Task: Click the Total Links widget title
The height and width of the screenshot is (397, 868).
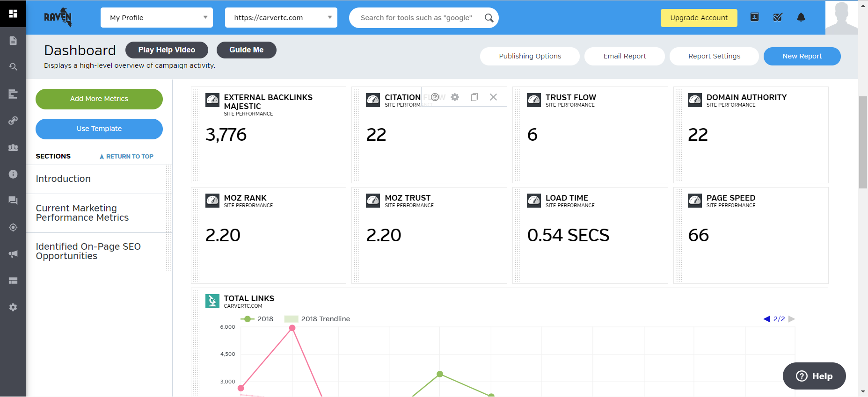Action: click(x=249, y=298)
